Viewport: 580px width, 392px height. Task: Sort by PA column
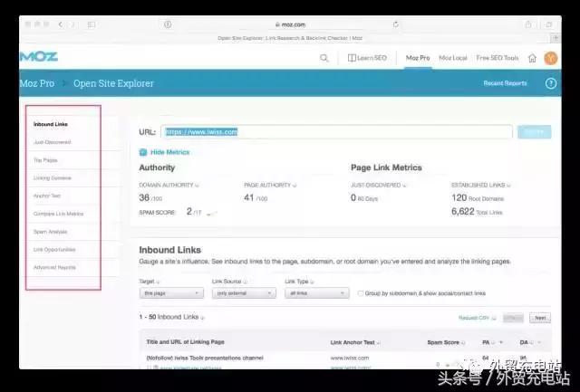pos(486,342)
